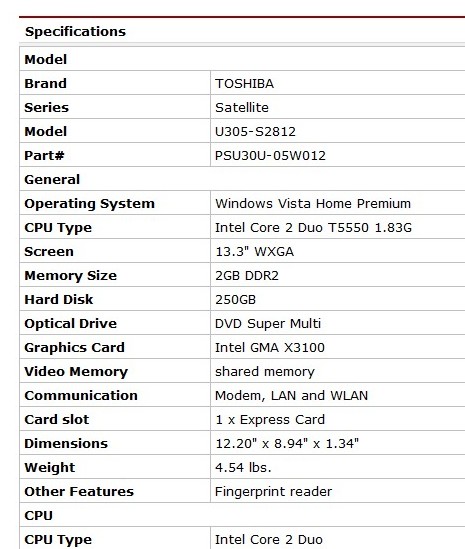Viewport: 465px width, 549px height.
Task: Select the TOSHIBA brand value
Action: tap(244, 84)
